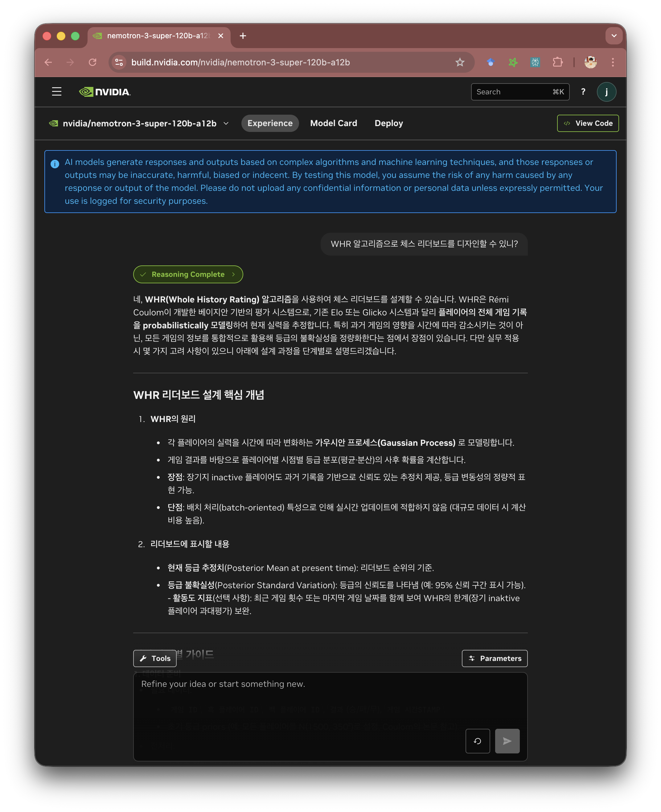
Task: Expand the Reasoning Complete section
Action: point(188,274)
